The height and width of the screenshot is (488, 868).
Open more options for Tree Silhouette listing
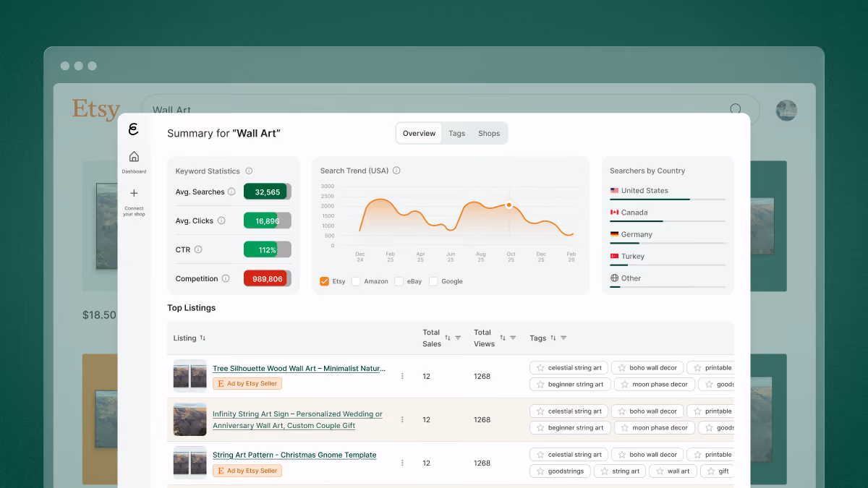click(x=403, y=376)
